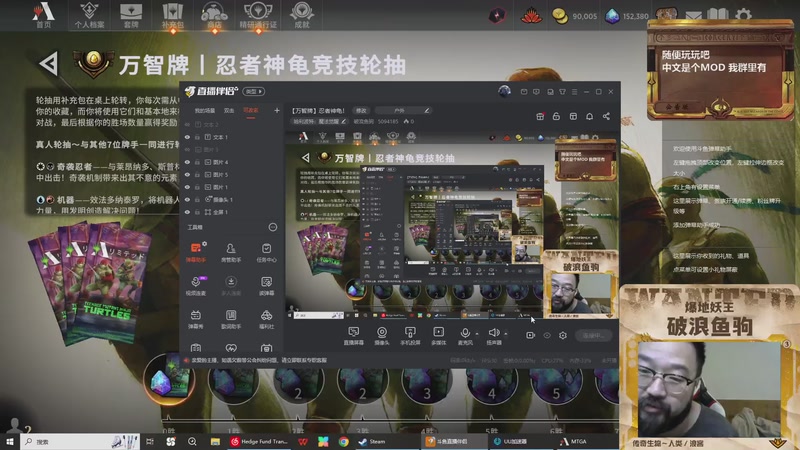Viewport: 800px width, 450px height.
Task: Add 摄像头 camera source
Action: coord(382,336)
